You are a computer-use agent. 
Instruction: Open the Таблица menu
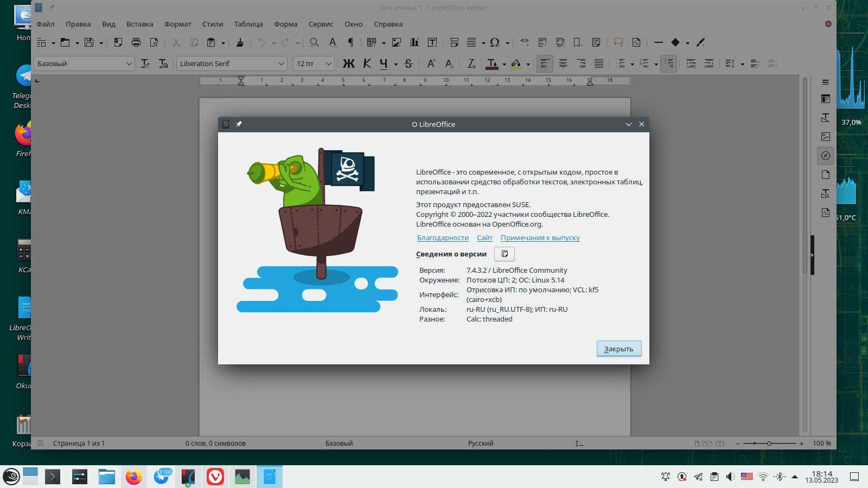[x=248, y=24]
